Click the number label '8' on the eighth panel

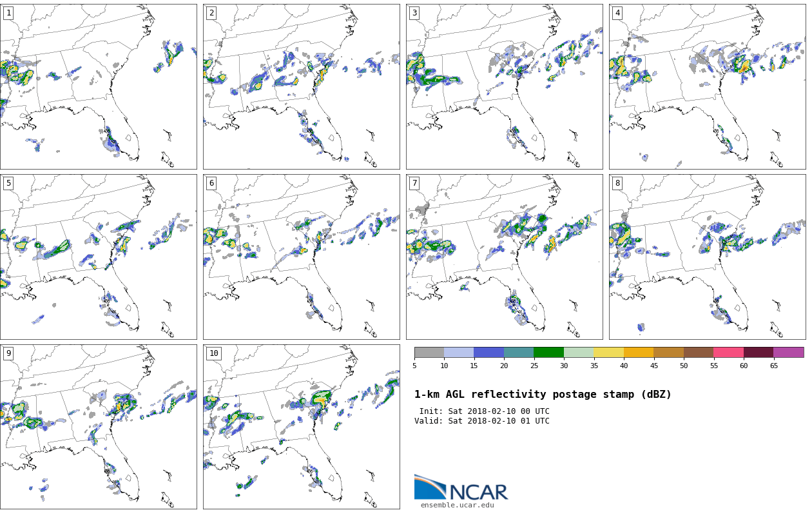click(617, 183)
